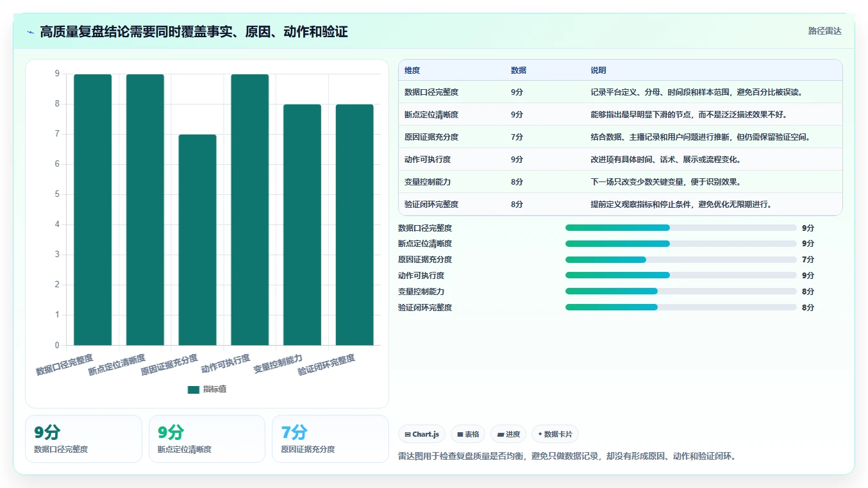Click description starting 改进项有具体时间

pos(666,160)
